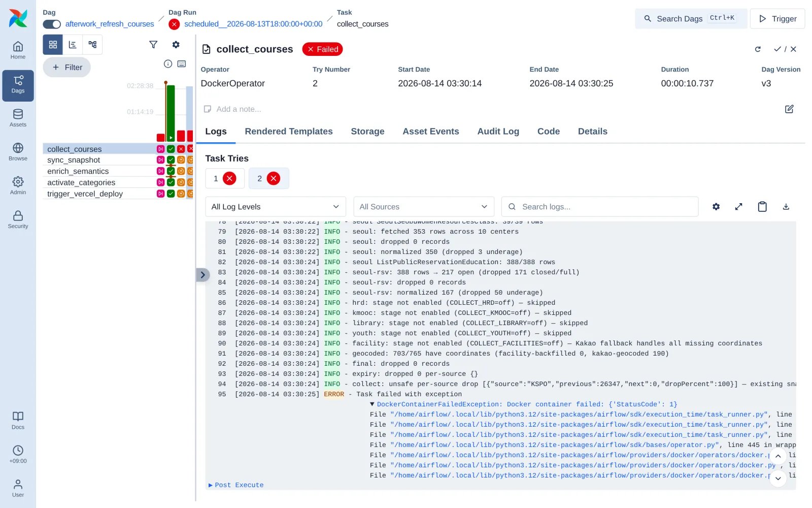This screenshot has height=508, width=812.
Task: Add a grid Filter
Action: tap(67, 67)
